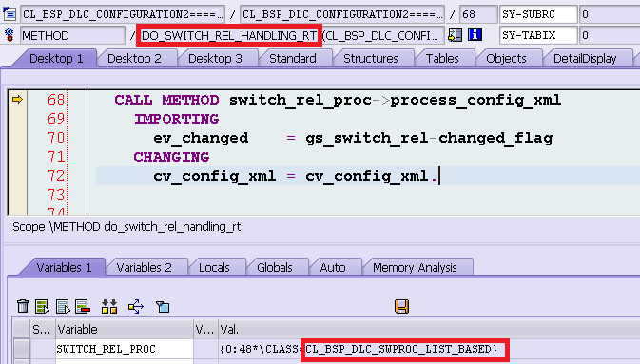This screenshot has height=364, width=640.
Task: Click line number 68 in the code editor
Action: pyautogui.click(x=56, y=100)
